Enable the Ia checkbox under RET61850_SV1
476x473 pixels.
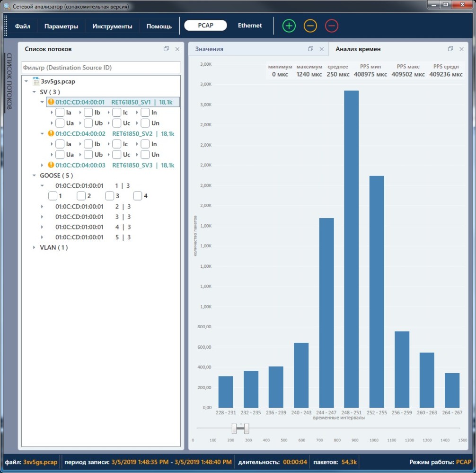tap(60, 113)
